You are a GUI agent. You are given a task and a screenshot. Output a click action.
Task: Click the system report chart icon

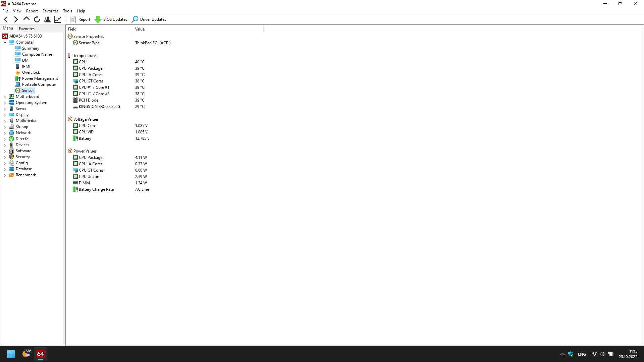(x=58, y=19)
